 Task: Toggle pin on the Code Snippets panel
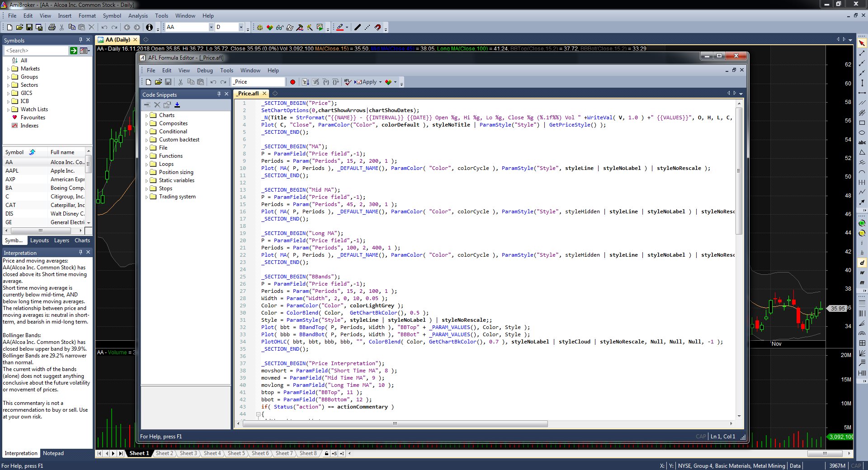(219, 94)
